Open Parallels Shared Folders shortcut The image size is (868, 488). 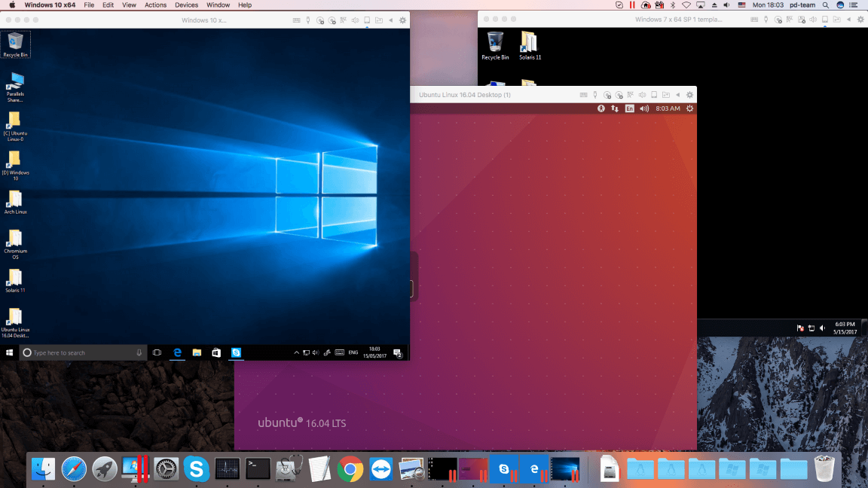click(15, 87)
